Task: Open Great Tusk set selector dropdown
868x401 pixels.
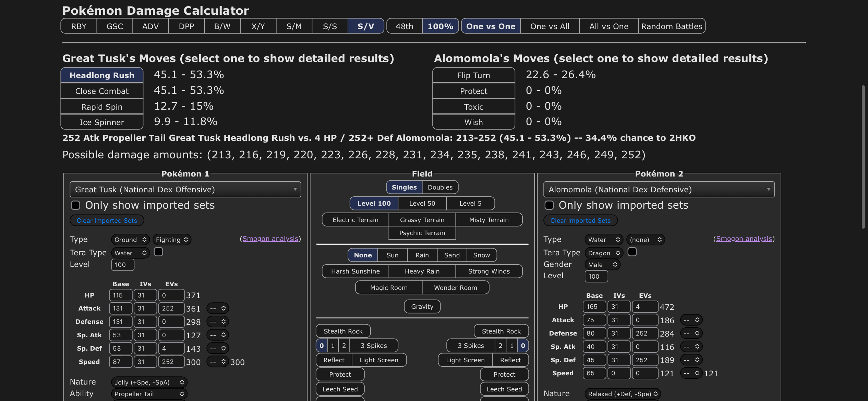Action: pyautogui.click(x=185, y=189)
